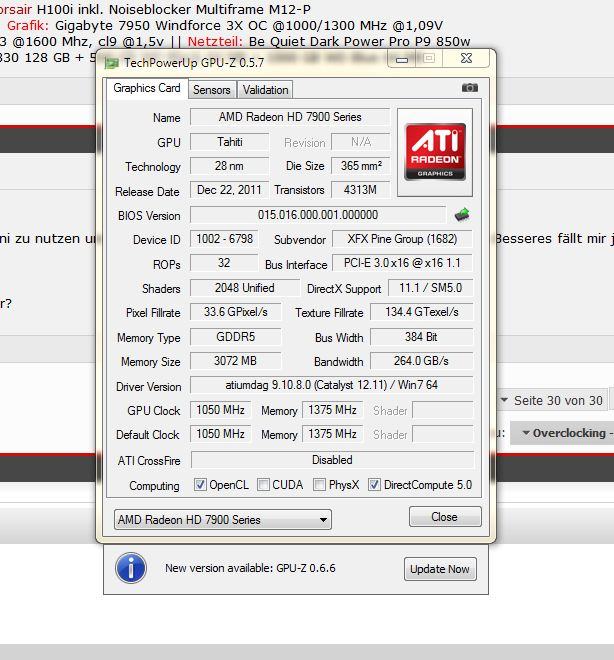The width and height of the screenshot is (614, 660).
Task: Click the GPU field showing Tahiti
Action: [x=229, y=142]
